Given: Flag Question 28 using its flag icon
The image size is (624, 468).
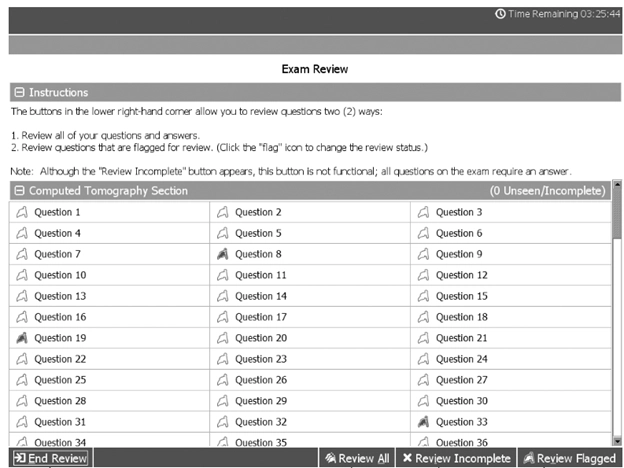Looking at the screenshot, I should (x=21, y=401).
